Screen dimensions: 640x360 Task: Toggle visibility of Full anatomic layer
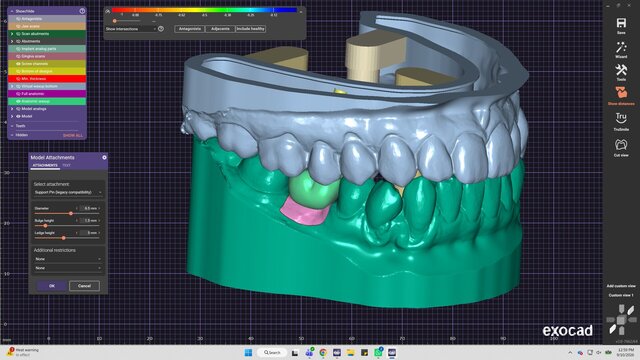pos(18,93)
